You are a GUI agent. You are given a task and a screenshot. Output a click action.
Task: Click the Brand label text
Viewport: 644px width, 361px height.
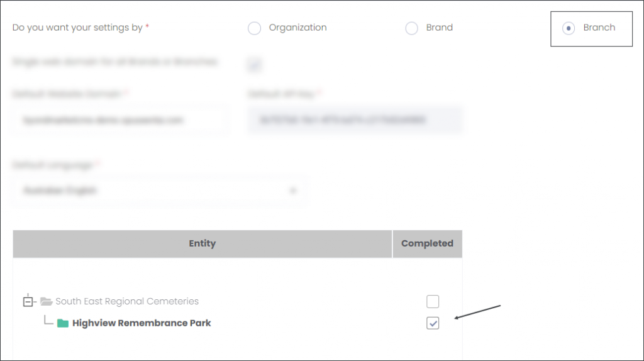(x=439, y=28)
